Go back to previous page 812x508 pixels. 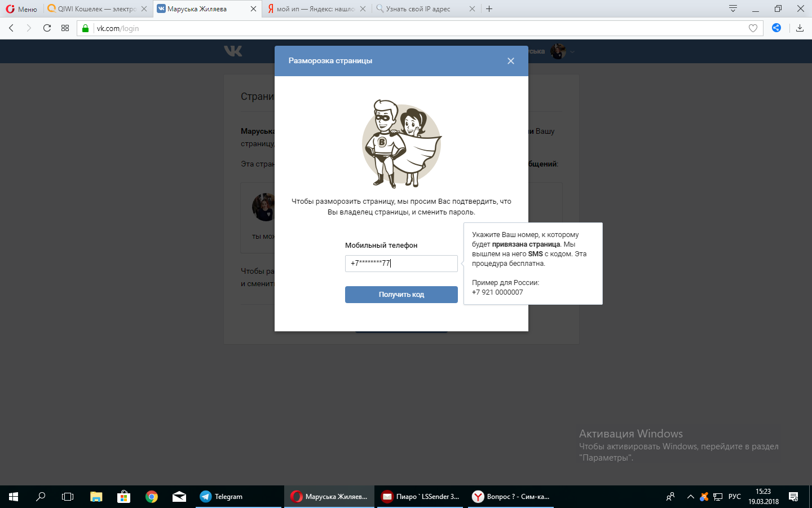tap(11, 28)
